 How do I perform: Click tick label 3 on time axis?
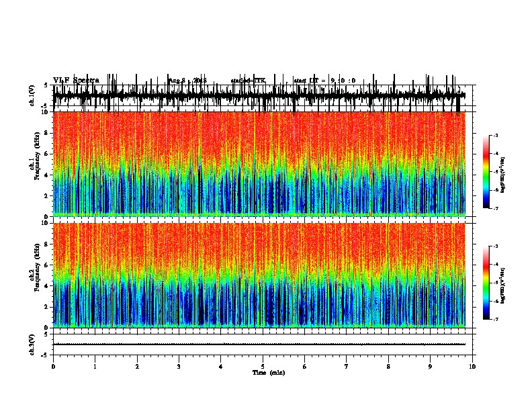179,367
